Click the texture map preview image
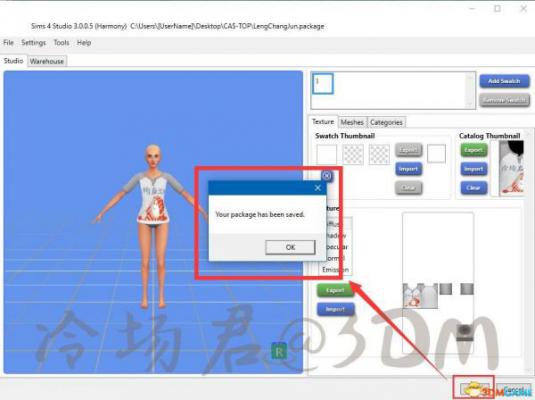The image size is (535, 400). pos(438,283)
